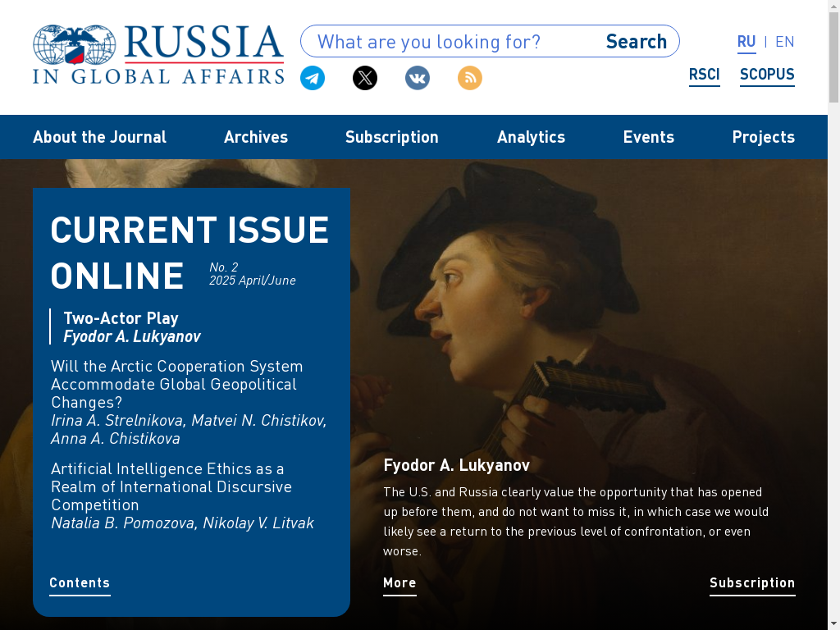Image resolution: width=840 pixels, height=630 pixels.
Task: Click the vertical scrollbar thumb
Action: point(833,57)
